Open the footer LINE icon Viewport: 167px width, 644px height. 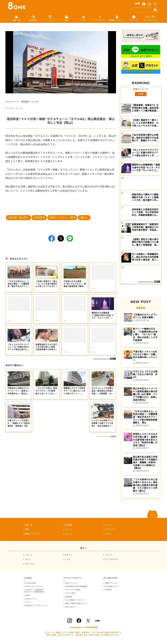point(97,621)
